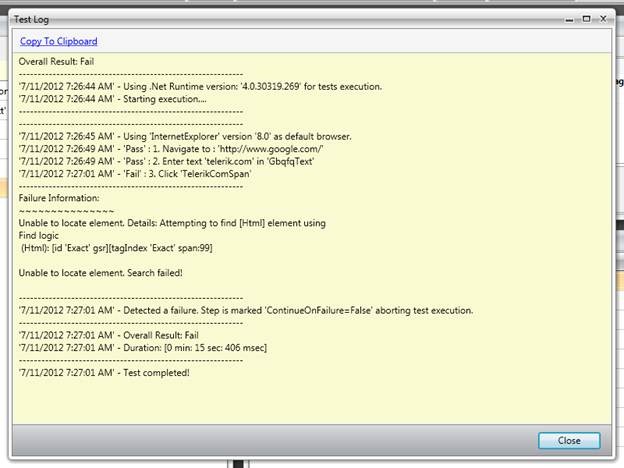Select the 'Navigate to google.com' pass step
The image size is (624, 468).
[x=158, y=148]
